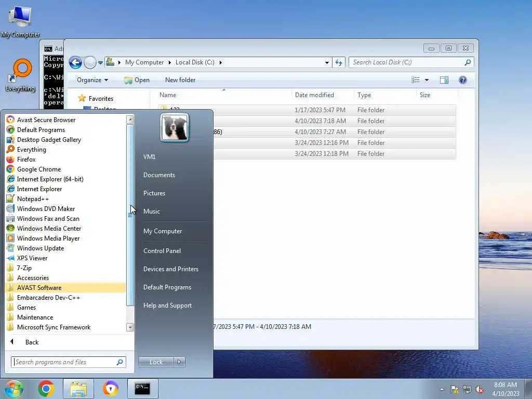
Task: Click user account dog picture
Action: [175, 128]
